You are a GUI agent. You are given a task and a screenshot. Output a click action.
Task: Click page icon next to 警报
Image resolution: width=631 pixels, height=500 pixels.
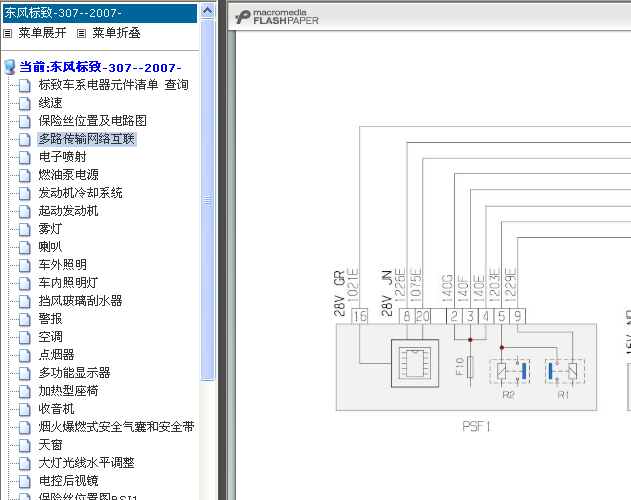(25, 319)
